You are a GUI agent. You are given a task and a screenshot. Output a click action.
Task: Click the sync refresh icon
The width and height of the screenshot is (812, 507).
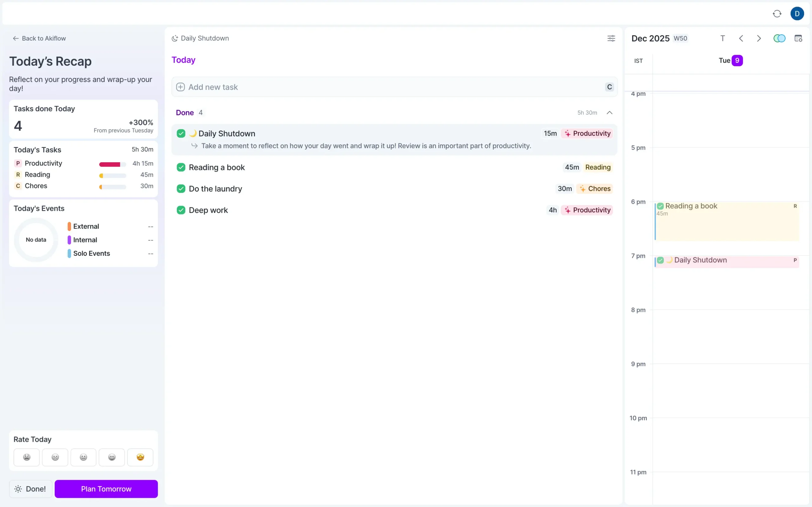[x=777, y=14]
